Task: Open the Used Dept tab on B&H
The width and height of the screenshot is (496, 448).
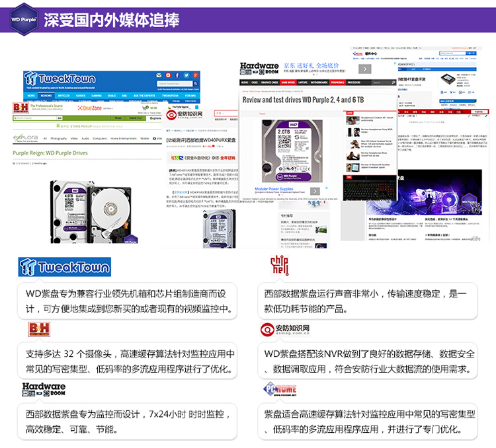Action: (x=136, y=118)
